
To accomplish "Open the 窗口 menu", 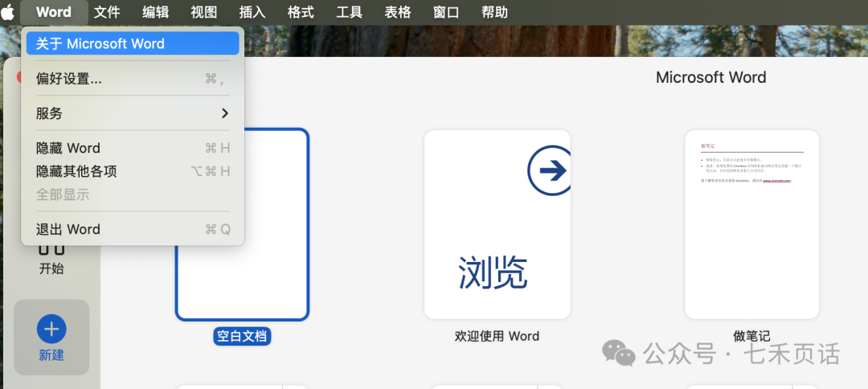I will click(x=446, y=11).
